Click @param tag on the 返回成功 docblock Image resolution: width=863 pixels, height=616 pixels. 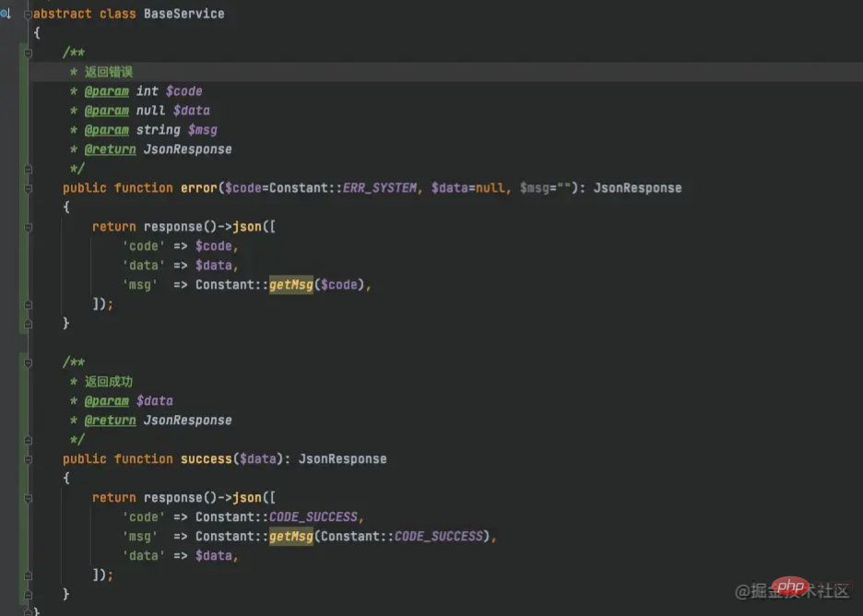coord(107,401)
